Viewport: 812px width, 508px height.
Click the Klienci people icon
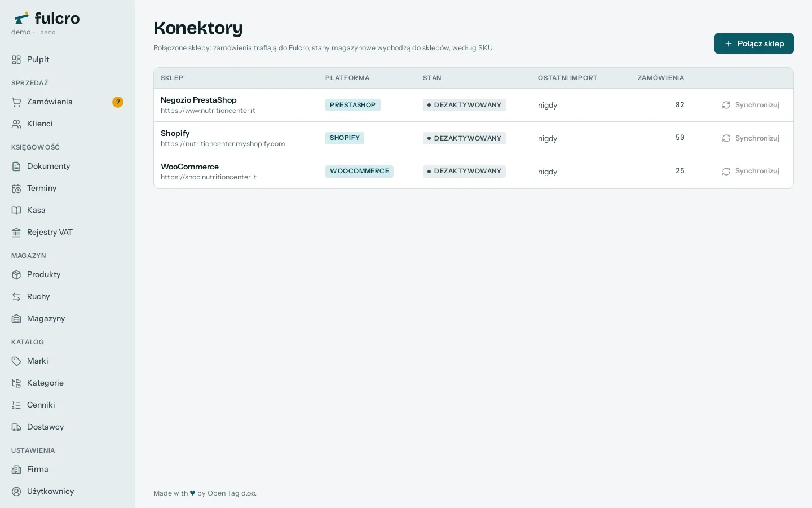pos(16,124)
